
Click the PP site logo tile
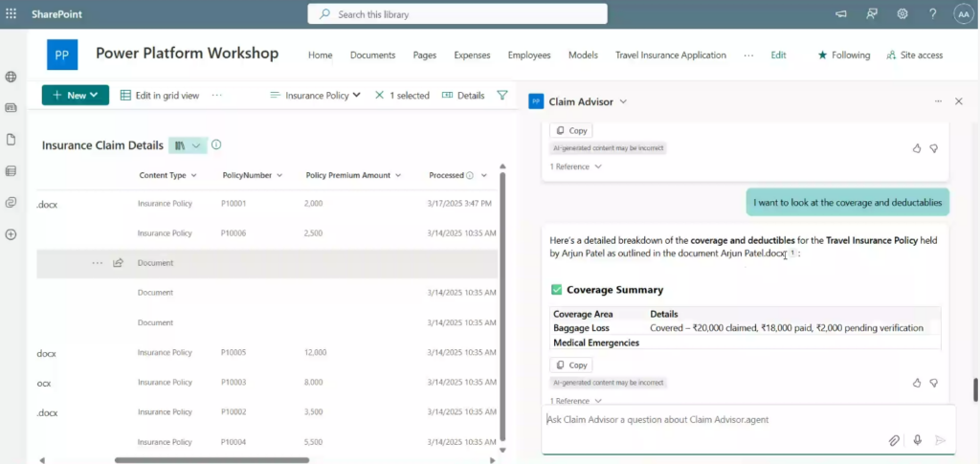[x=62, y=55]
